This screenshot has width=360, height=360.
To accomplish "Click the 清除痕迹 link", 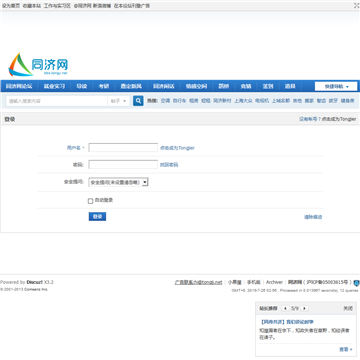I will click(313, 217).
